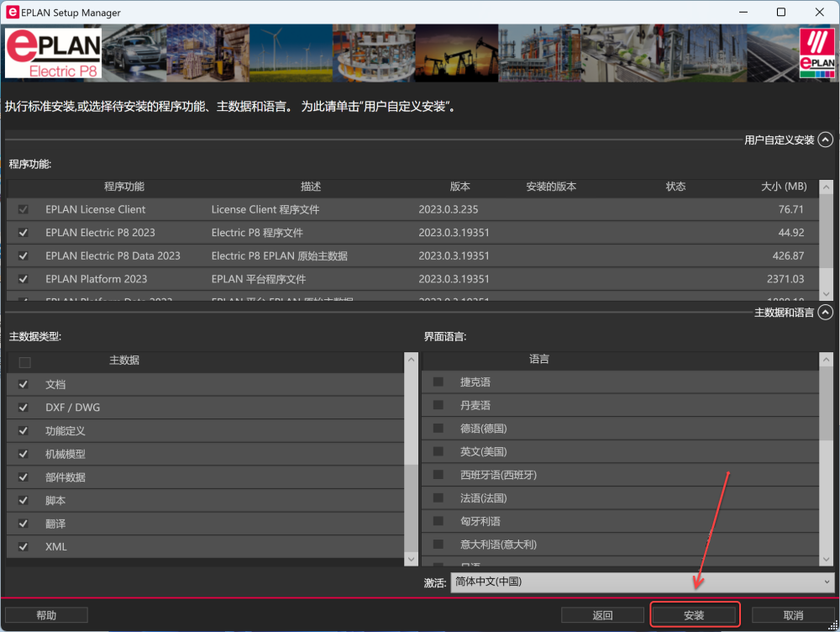Uncheck EPLAN Electric P8 2023
Viewport: 840px width, 632px height.
tap(23, 233)
